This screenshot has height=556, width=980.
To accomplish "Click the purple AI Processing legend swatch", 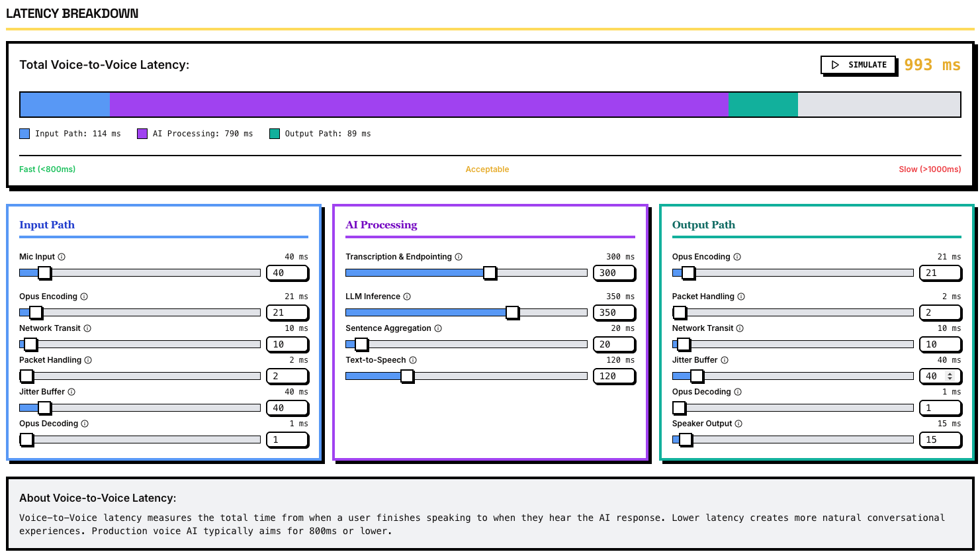I will [x=142, y=134].
